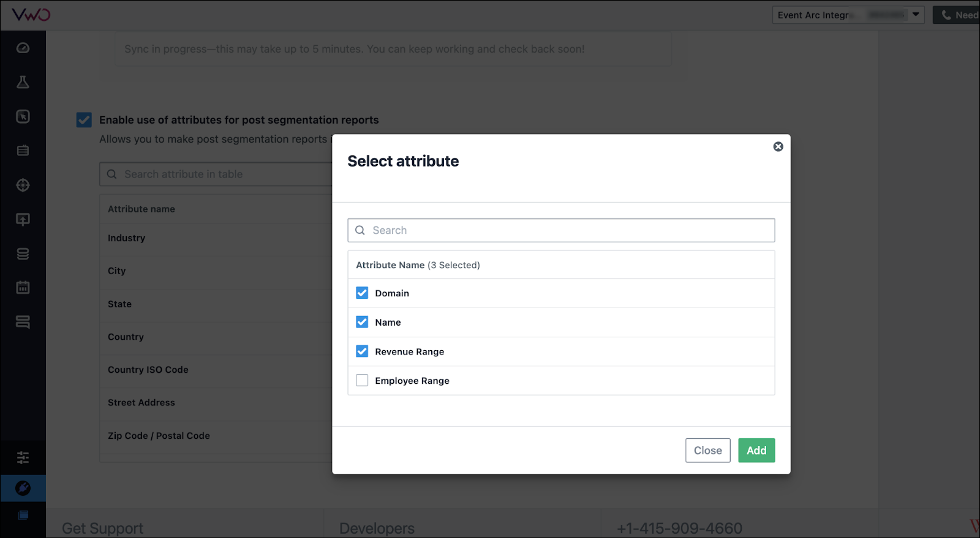Click the Domain label in dialog
Image resolution: width=980 pixels, height=538 pixels.
[392, 293]
